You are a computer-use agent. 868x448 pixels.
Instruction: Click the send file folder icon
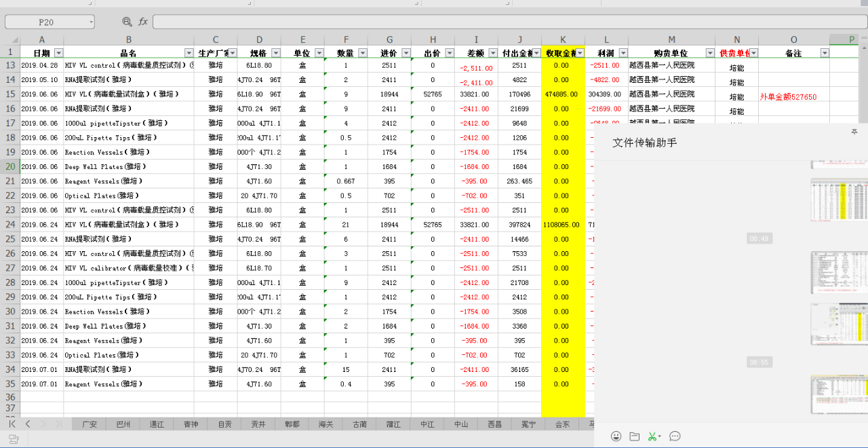pyautogui.click(x=635, y=436)
